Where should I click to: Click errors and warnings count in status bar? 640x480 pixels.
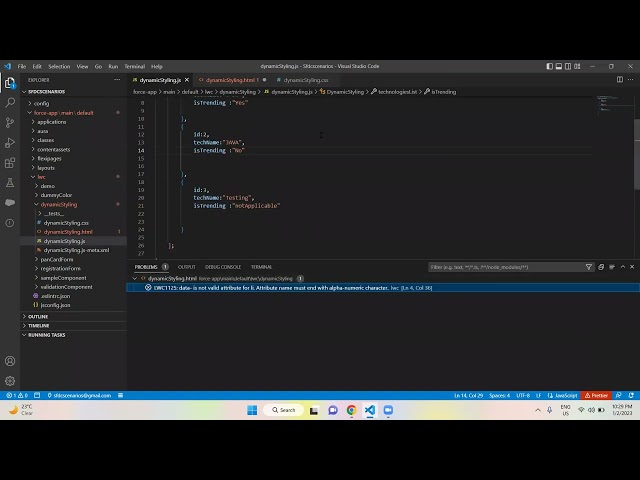tap(17, 395)
